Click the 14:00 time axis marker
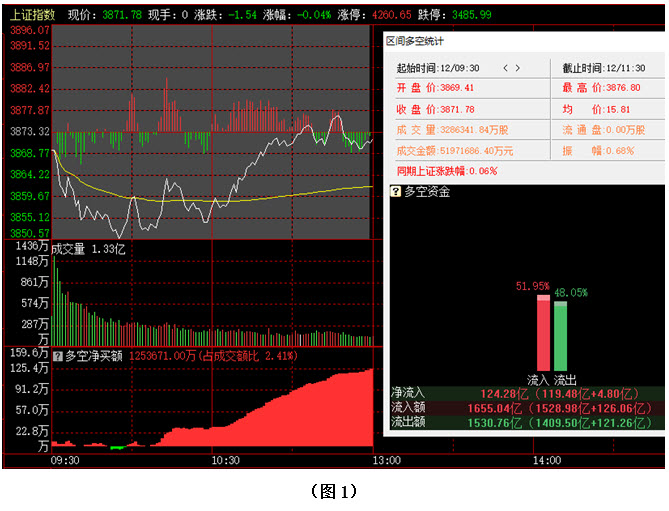 (x=546, y=461)
